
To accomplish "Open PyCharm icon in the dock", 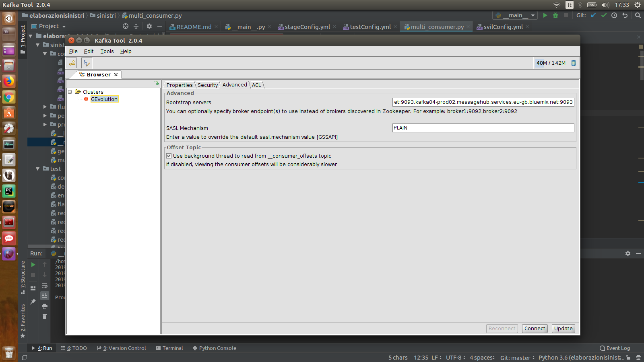I will pos(9,191).
